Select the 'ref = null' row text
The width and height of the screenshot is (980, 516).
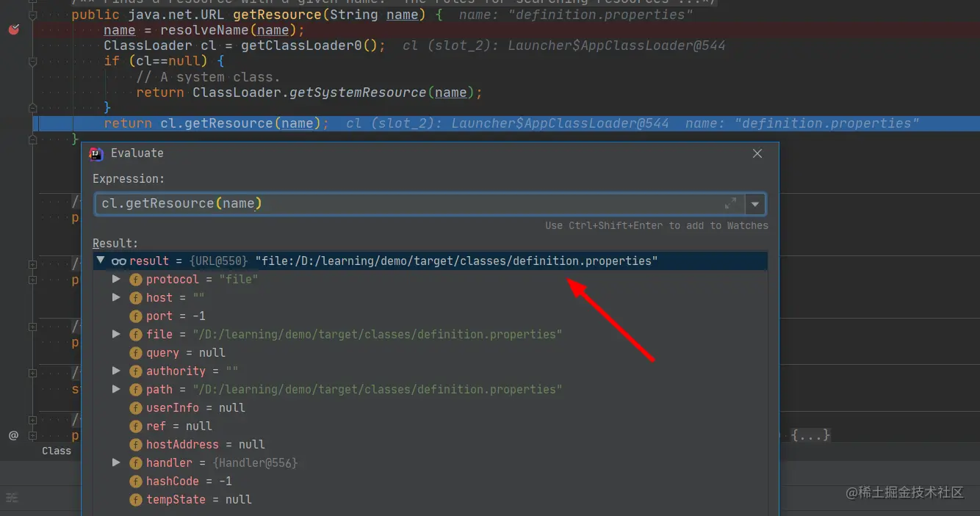[x=179, y=426]
